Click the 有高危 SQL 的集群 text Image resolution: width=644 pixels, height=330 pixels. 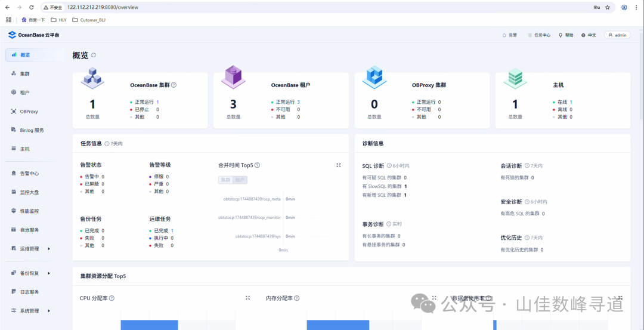[520, 213]
